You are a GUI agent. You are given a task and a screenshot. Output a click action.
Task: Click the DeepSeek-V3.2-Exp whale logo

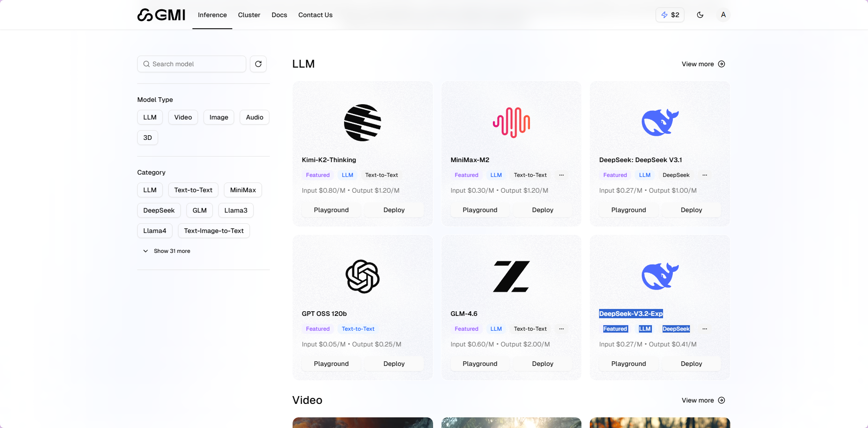pos(660,277)
